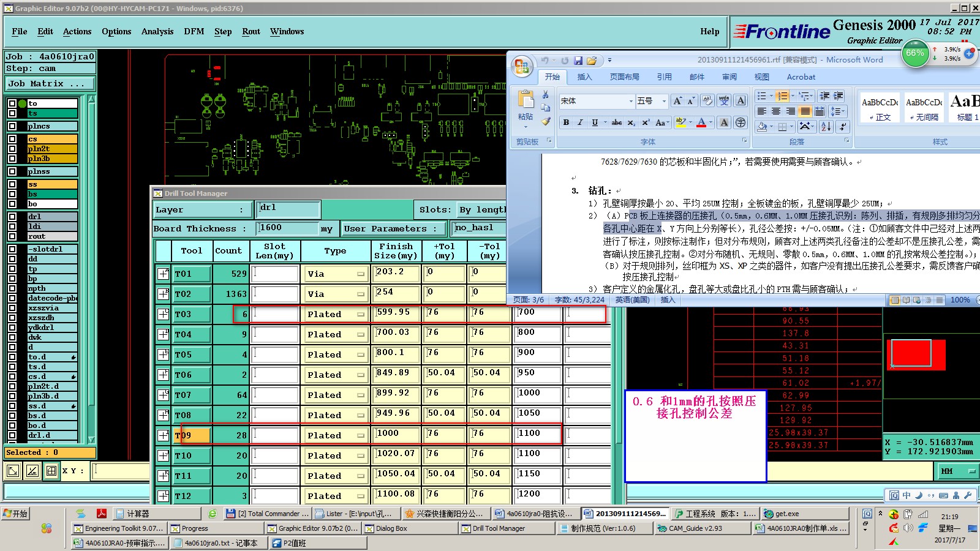Click the Center alignment icon in Word
Viewport: 980px width, 551px height.
point(776,111)
